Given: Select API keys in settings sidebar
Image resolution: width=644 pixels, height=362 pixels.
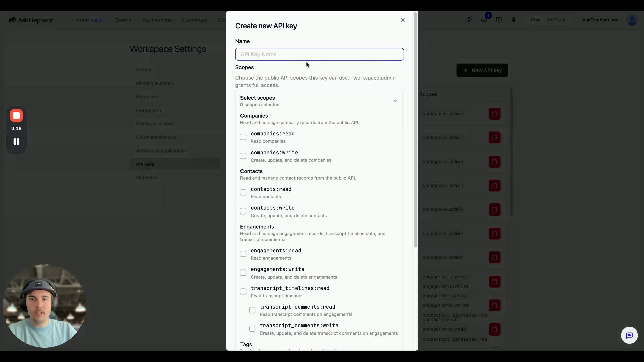Looking at the screenshot, I should click(x=175, y=164).
